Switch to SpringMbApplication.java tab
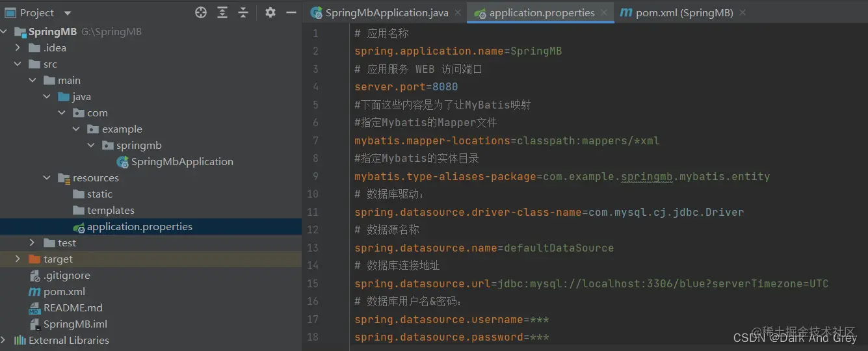The image size is (868, 351). click(x=387, y=12)
